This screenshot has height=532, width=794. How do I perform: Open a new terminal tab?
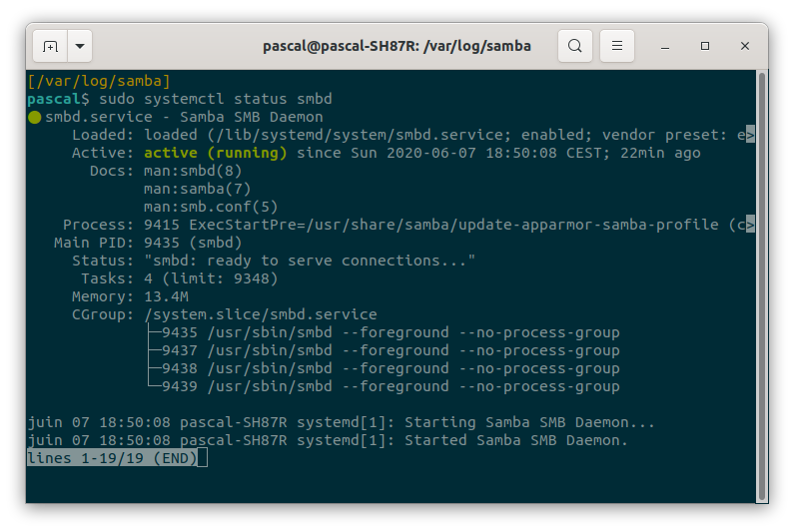[50, 46]
